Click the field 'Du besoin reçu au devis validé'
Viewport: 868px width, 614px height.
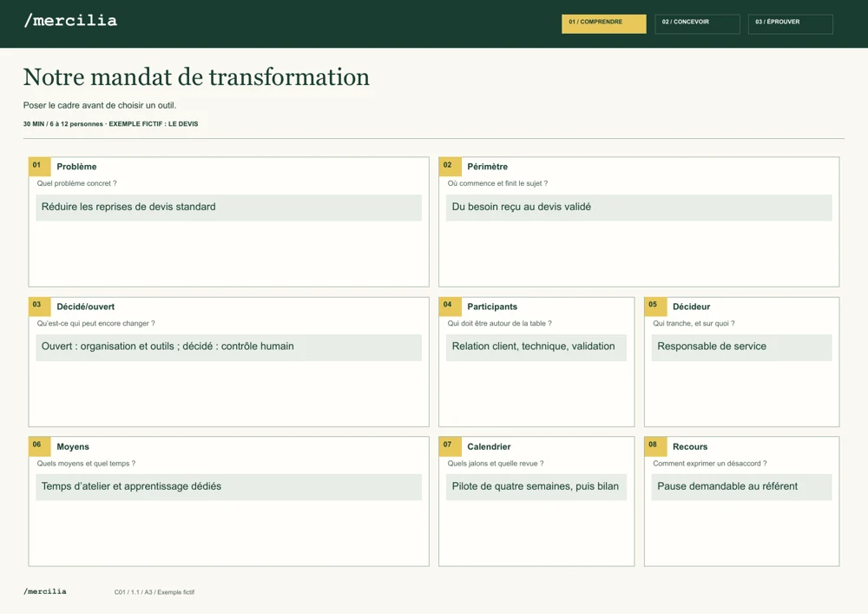tap(639, 208)
